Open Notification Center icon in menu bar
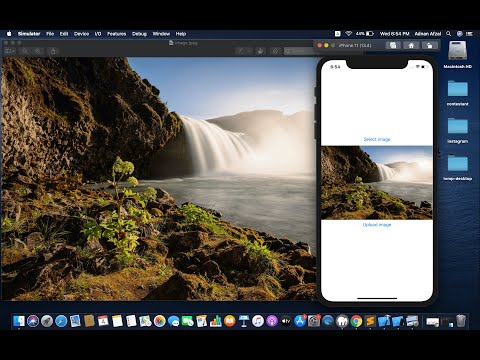Screen dimensions: 480x360 tap(470, 34)
